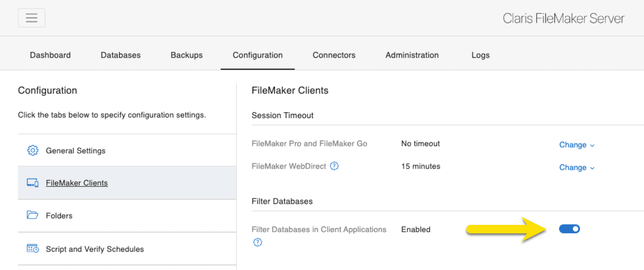Image resolution: width=644 pixels, height=270 pixels.
Task: Click the Claris FileMaker Server title
Action: click(563, 19)
